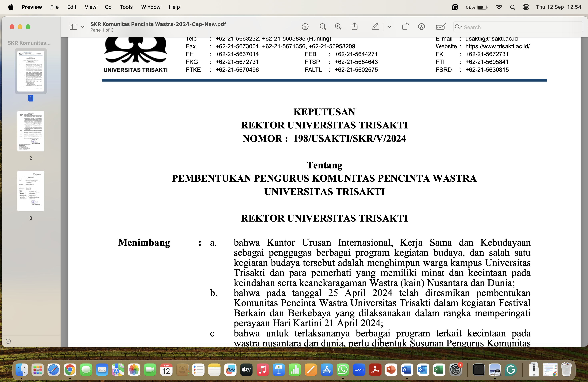Open Apple TV from the Dock
Viewport: 588px width, 382px height.
pyautogui.click(x=247, y=369)
